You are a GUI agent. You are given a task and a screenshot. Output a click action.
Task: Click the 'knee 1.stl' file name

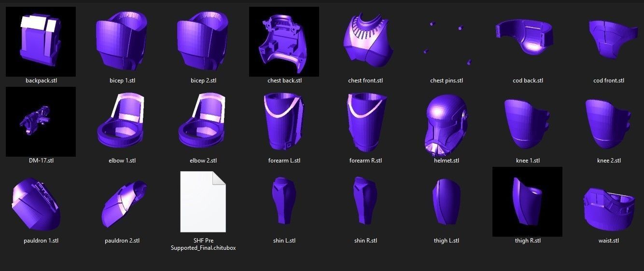click(528, 161)
